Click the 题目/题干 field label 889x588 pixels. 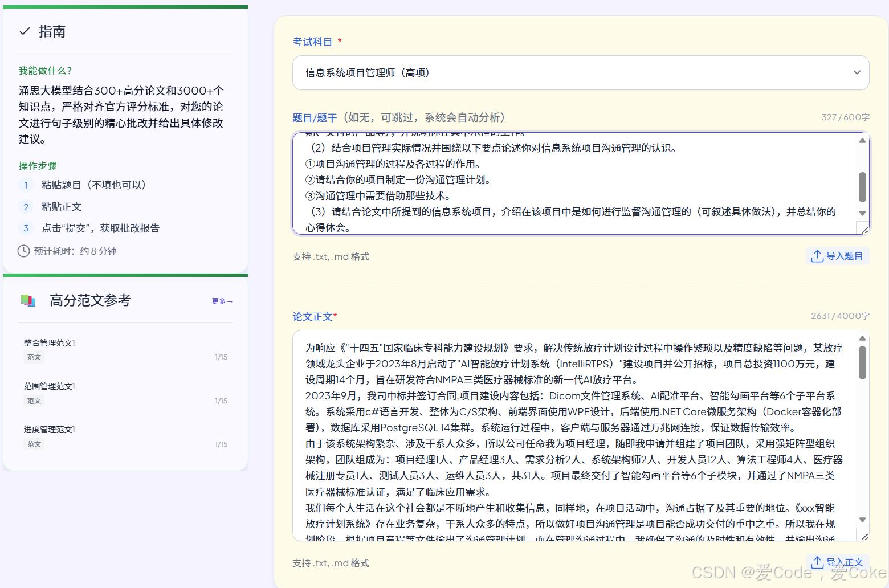tap(315, 118)
